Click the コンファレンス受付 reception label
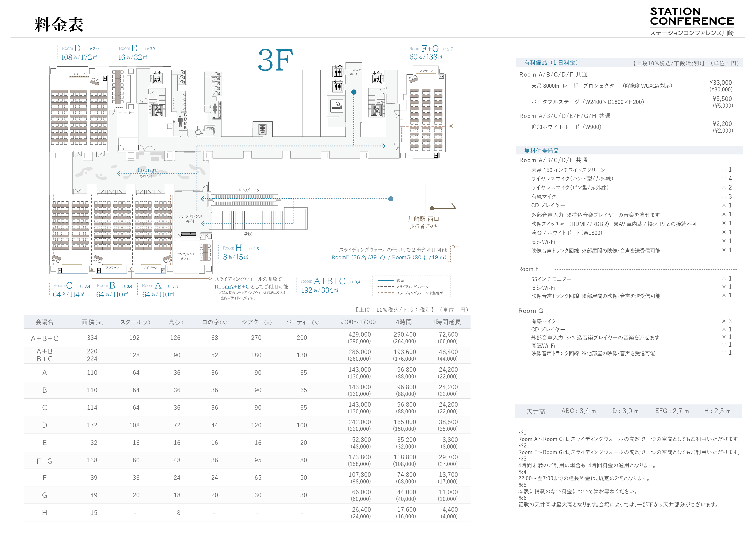The width and height of the screenshot is (756, 535). click(190, 219)
